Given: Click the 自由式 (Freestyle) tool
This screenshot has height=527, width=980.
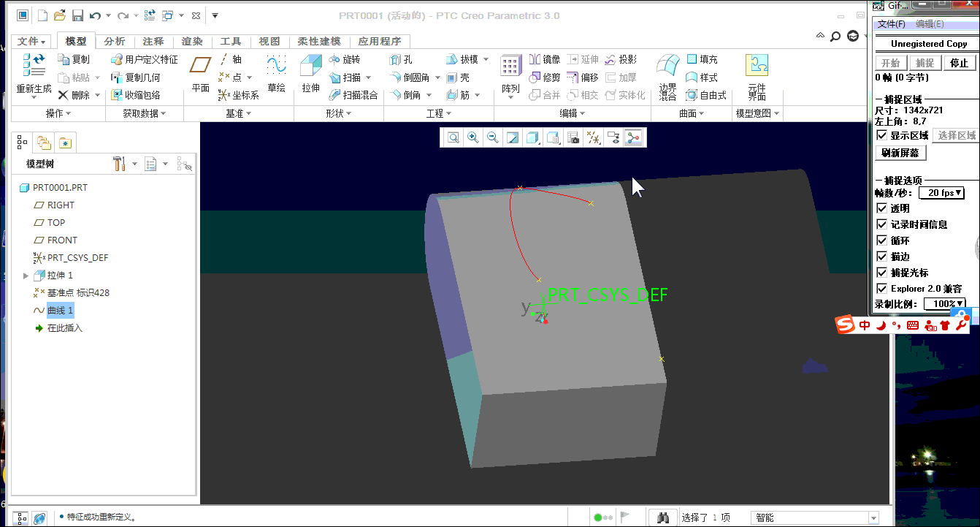Looking at the screenshot, I should point(706,95).
